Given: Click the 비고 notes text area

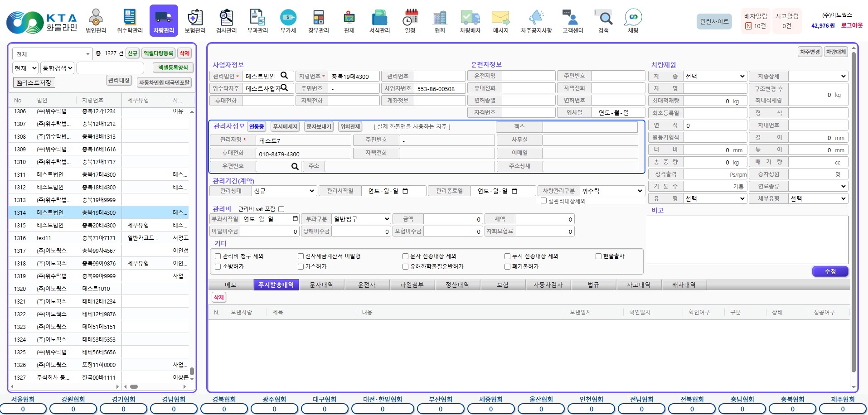Looking at the screenshot, I should tap(747, 240).
